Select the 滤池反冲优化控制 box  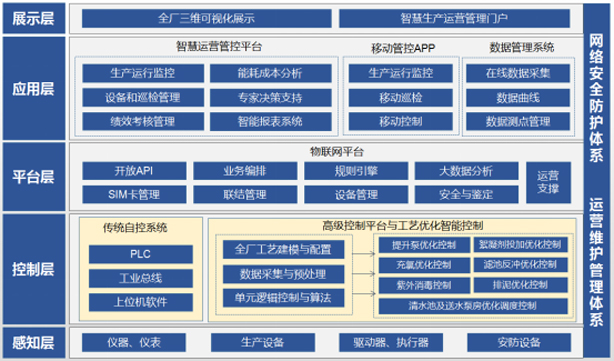520,265
